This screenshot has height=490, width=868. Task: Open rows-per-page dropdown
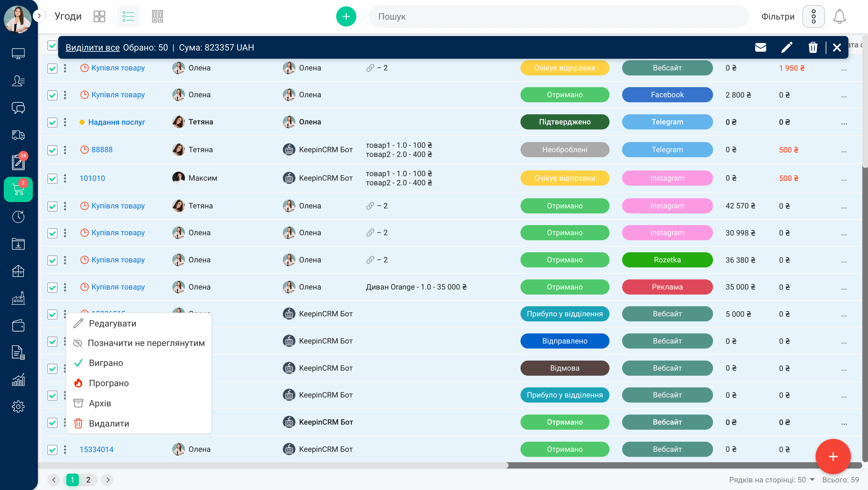[772, 480]
